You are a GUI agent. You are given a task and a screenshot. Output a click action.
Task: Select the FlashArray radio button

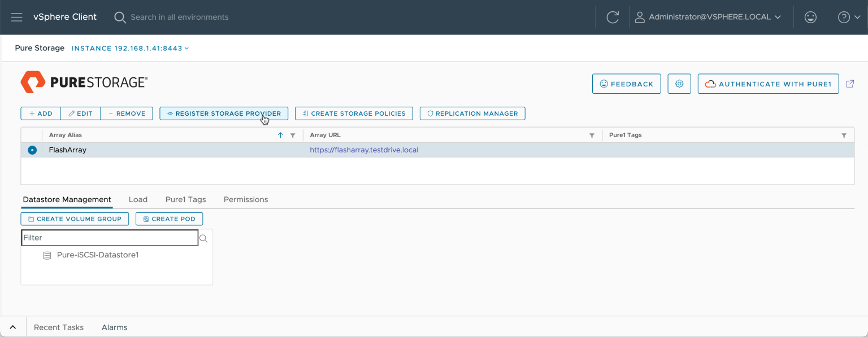[x=32, y=150]
